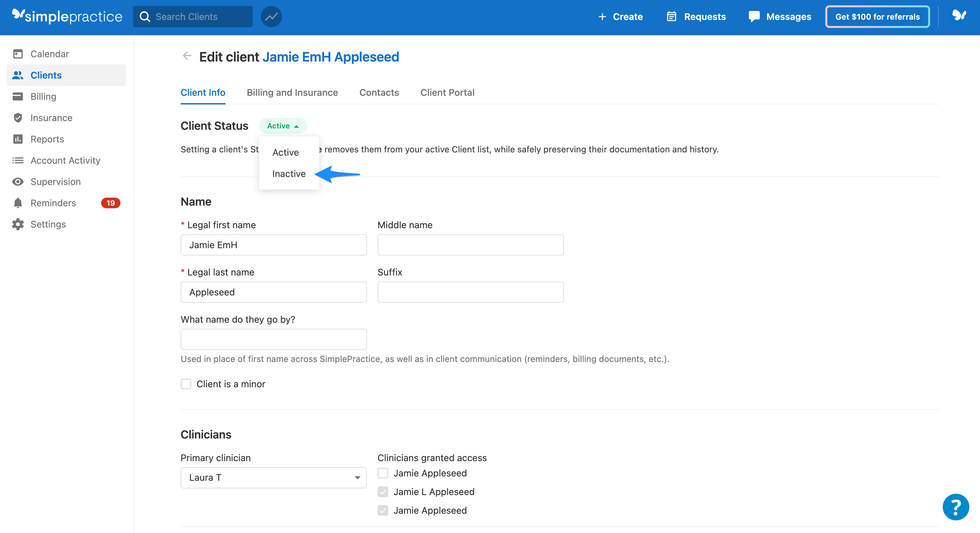Select Inactive from the status menu
The width and height of the screenshot is (980, 533).
(x=289, y=173)
